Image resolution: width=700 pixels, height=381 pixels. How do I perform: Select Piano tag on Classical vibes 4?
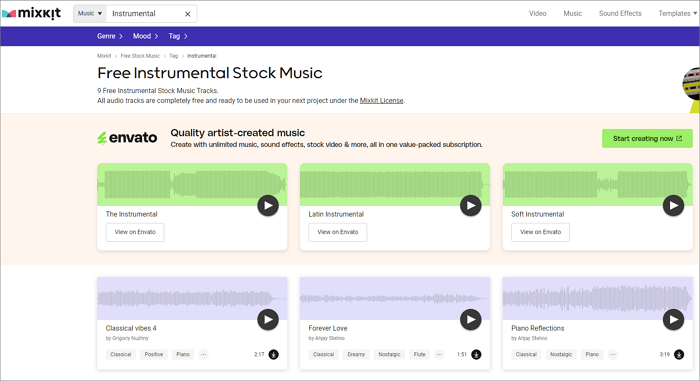(x=183, y=355)
